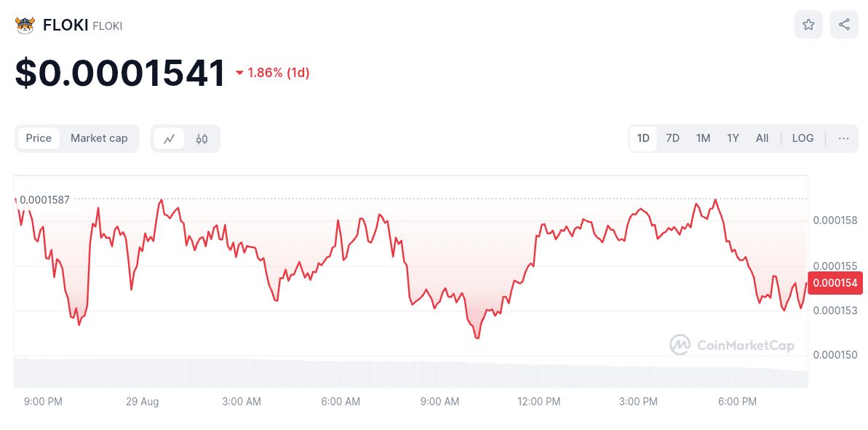Select the Price toggle
The image size is (868, 430).
click(x=39, y=138)
